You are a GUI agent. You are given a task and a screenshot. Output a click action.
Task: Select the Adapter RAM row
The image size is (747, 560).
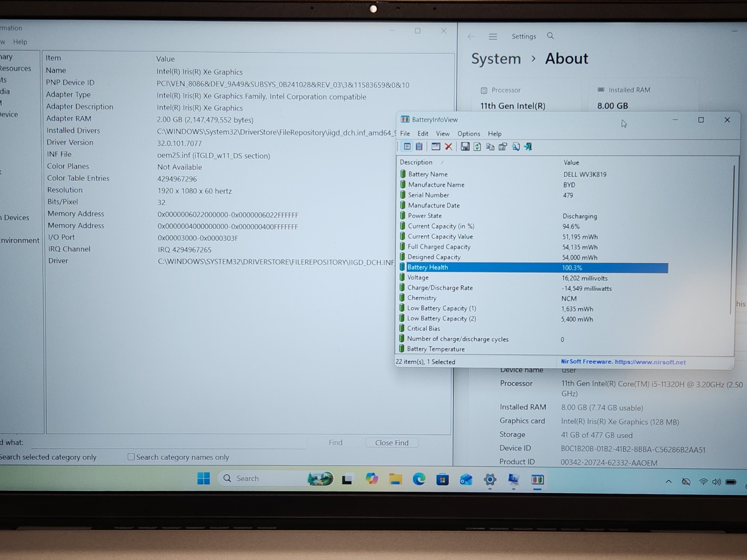click(247, 119)
